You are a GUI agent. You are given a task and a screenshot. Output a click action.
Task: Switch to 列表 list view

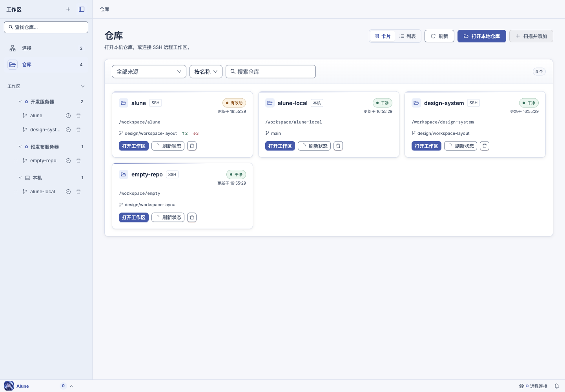(x=408, y=36)
